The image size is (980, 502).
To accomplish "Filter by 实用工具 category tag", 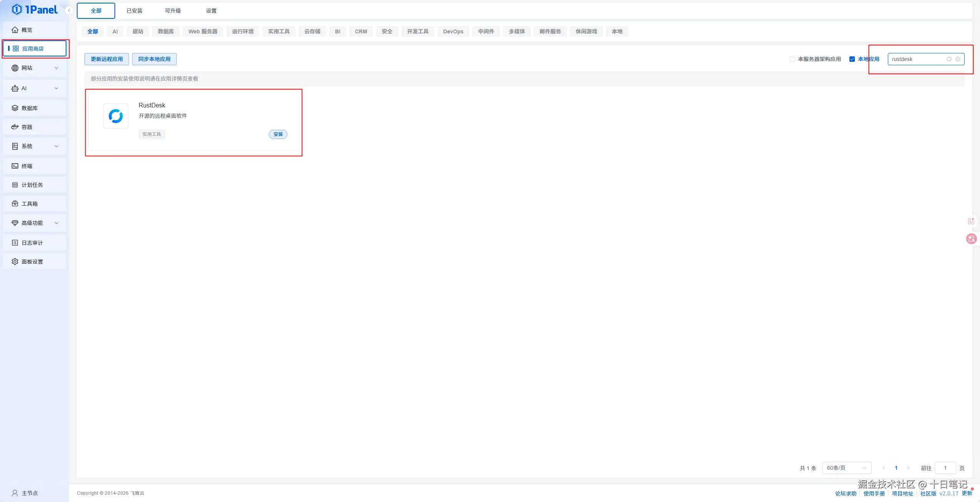I will tap(279, 31).
